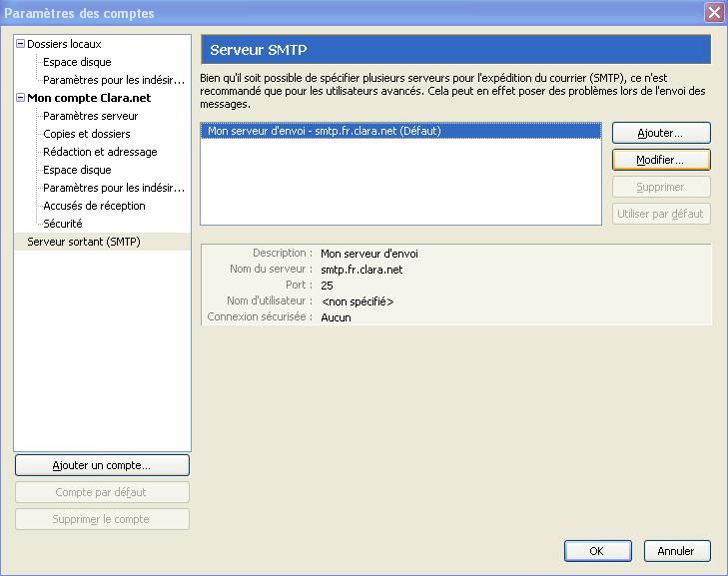
Task: Select Serveur sortant (SMTP) item
Action: [x=84, y=242]
